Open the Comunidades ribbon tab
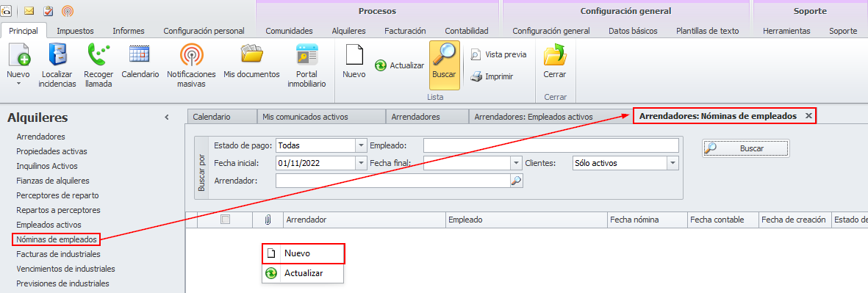868x293 pixels. tap(289, 31)
